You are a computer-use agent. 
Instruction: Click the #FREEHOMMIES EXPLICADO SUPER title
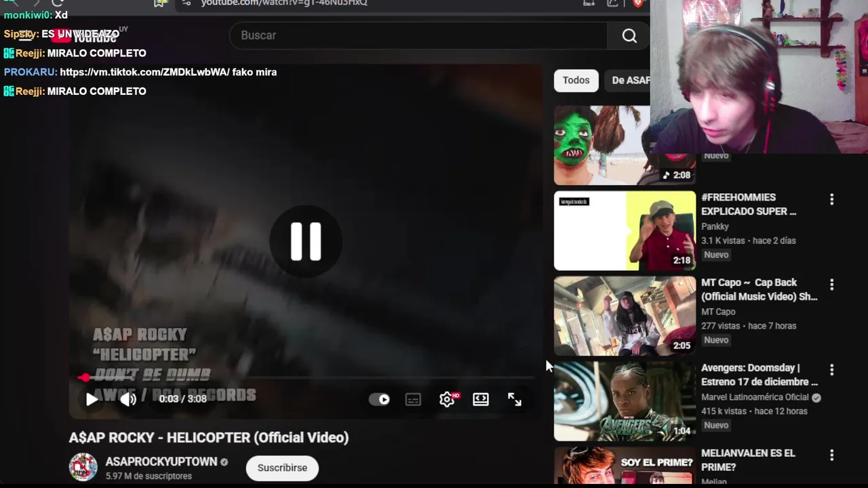tap(749, 204)
